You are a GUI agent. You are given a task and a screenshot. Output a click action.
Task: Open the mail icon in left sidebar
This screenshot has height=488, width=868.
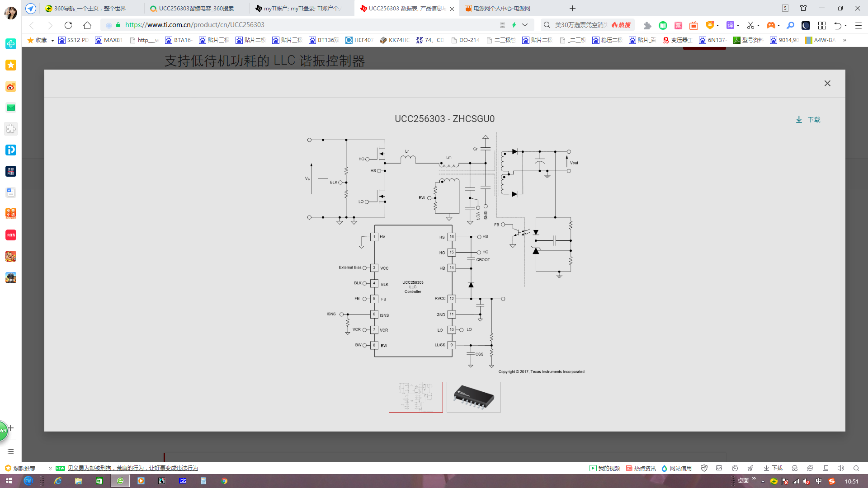(x=11, y=108)
